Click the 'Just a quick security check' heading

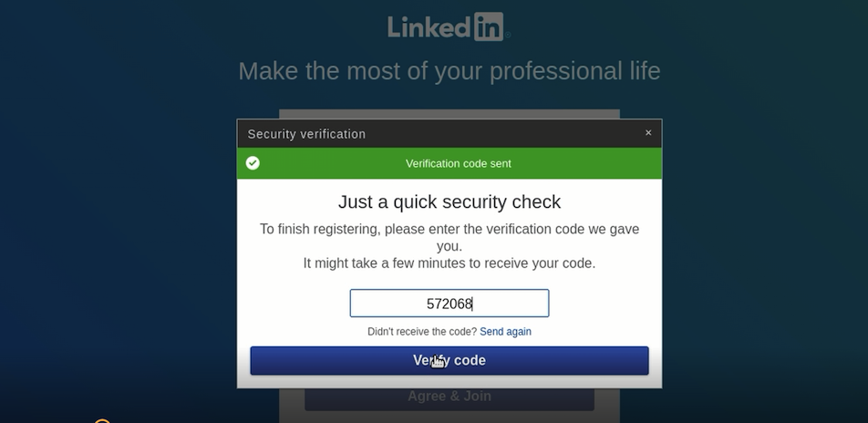click(x=449, y=201)
